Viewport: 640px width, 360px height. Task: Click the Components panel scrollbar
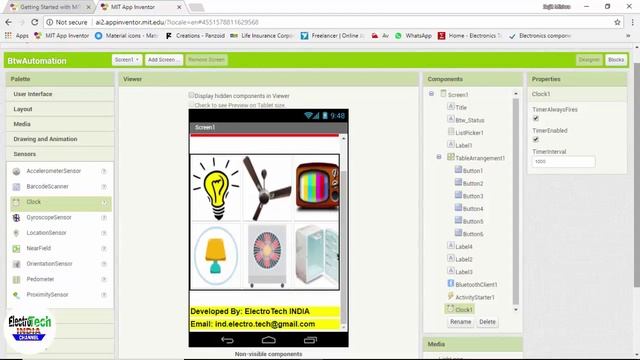coord(516,201)
